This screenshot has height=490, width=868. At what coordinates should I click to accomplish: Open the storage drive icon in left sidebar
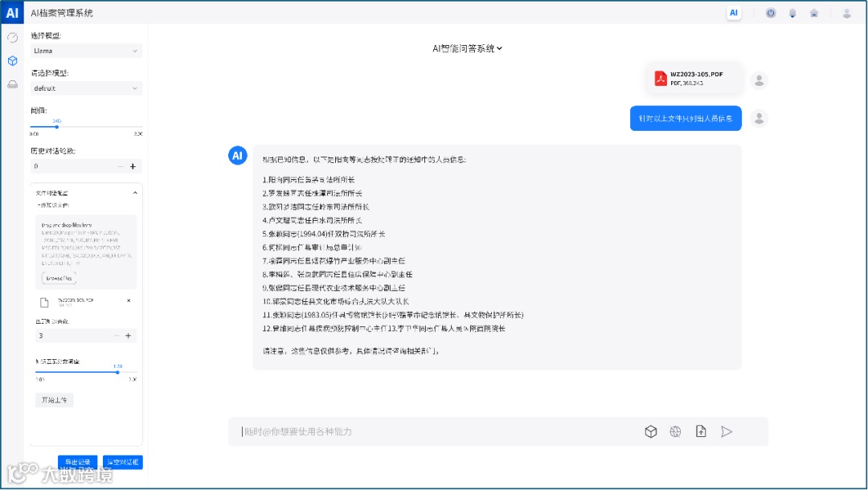tap(12, 84)
